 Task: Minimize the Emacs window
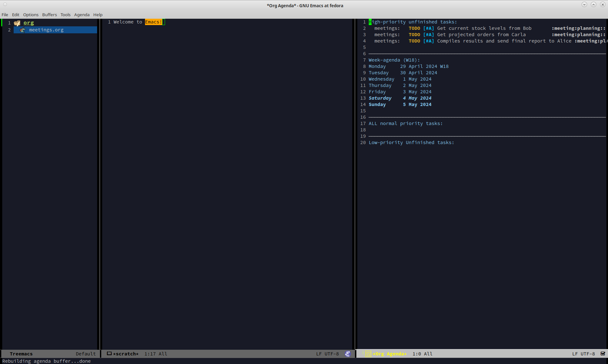pos(584,4)
